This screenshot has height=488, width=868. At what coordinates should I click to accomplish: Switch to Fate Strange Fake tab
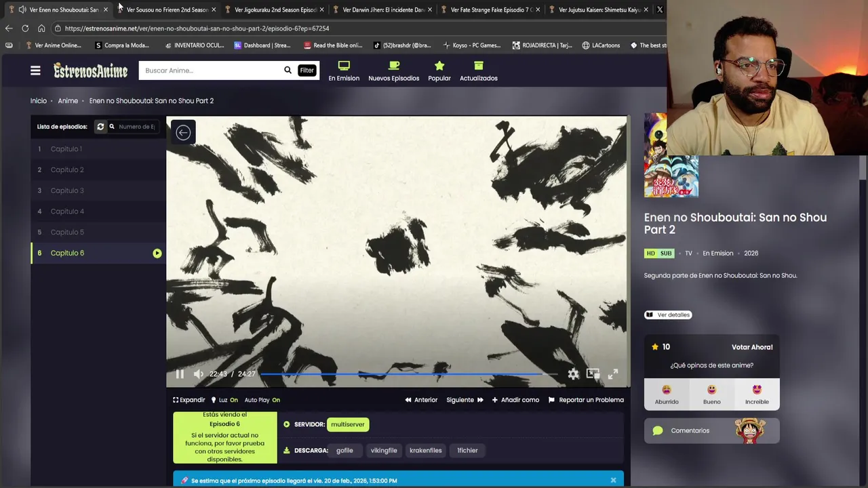click(x=490, y=9)
